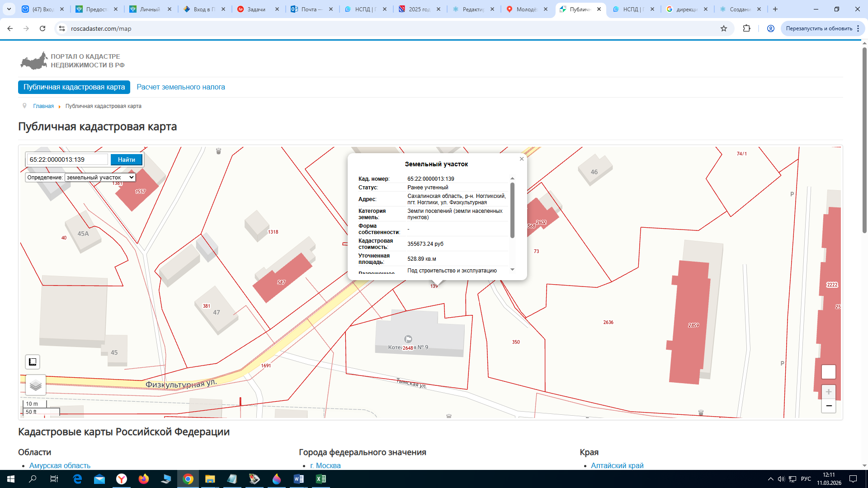Expand hidden system tray icons arrow
Image resolution: width=868 pixels, height=488 pixels.
(x=770, y=479)
